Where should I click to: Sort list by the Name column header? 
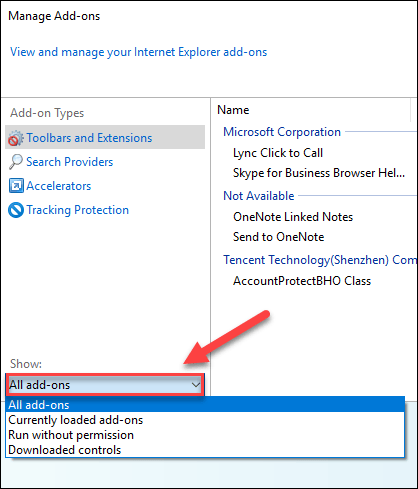click(311, 110)
